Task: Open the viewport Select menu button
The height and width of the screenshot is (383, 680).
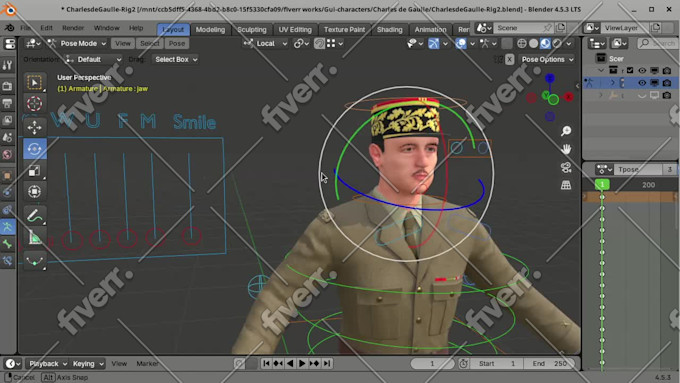Action: [150, 43]
